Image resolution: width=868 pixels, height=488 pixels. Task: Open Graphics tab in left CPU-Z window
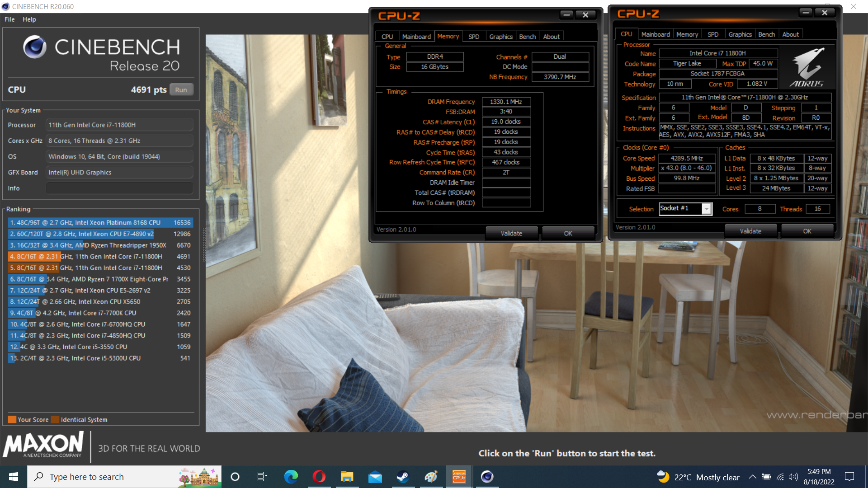tap(501, 37)
